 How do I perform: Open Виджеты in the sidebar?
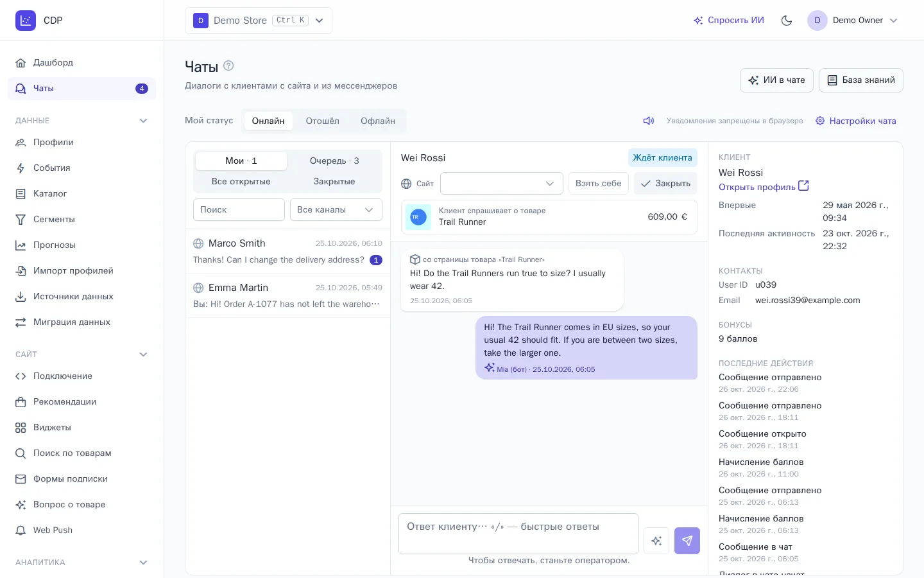pos(81,427)
